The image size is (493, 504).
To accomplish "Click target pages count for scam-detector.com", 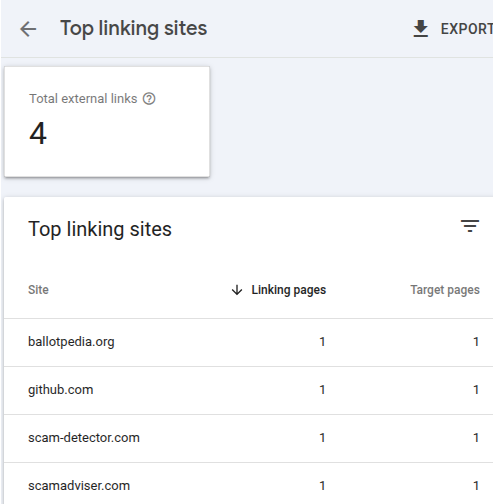I will (x=476, y=438).
